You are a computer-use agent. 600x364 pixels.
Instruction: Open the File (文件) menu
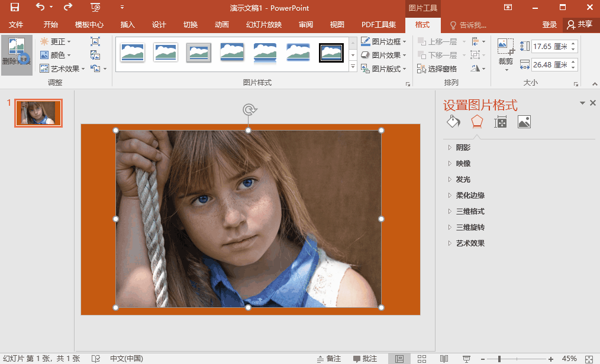point(16,25)
